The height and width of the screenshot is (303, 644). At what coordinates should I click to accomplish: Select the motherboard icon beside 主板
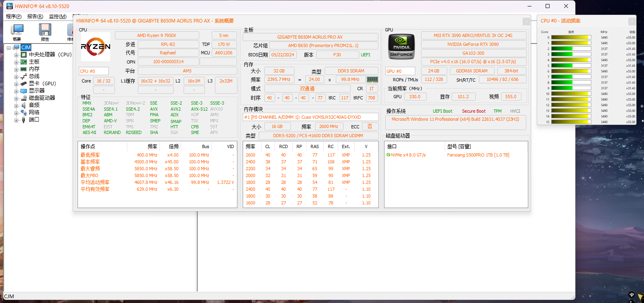[24, 62]
